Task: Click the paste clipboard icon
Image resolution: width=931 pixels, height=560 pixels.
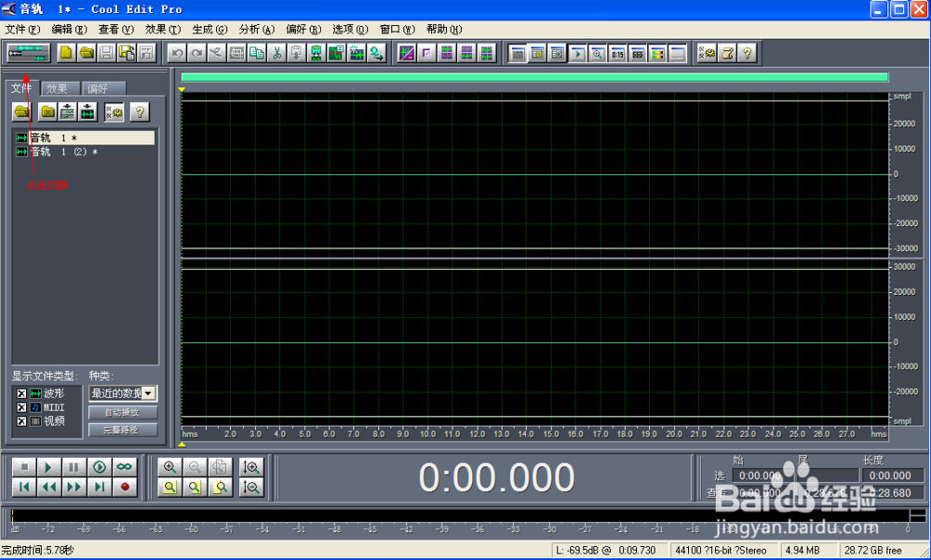Action: click(296, 53)
